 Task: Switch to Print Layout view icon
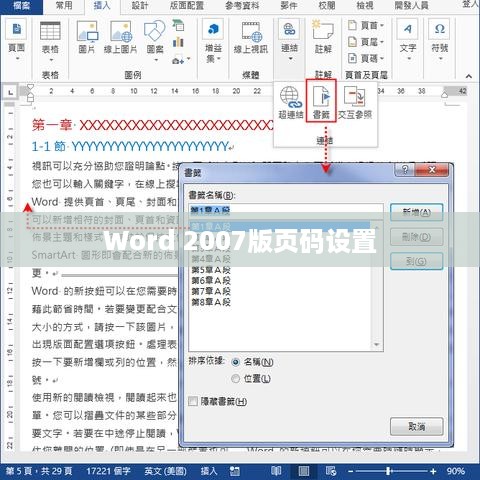coord(303,471)
